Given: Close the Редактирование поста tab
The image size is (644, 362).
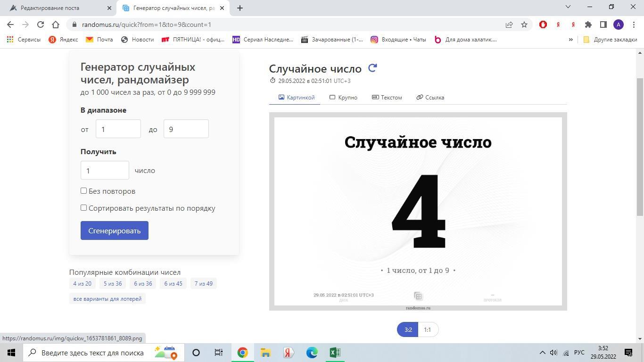Looking at the screenshot, I should [x=109, y=8].
